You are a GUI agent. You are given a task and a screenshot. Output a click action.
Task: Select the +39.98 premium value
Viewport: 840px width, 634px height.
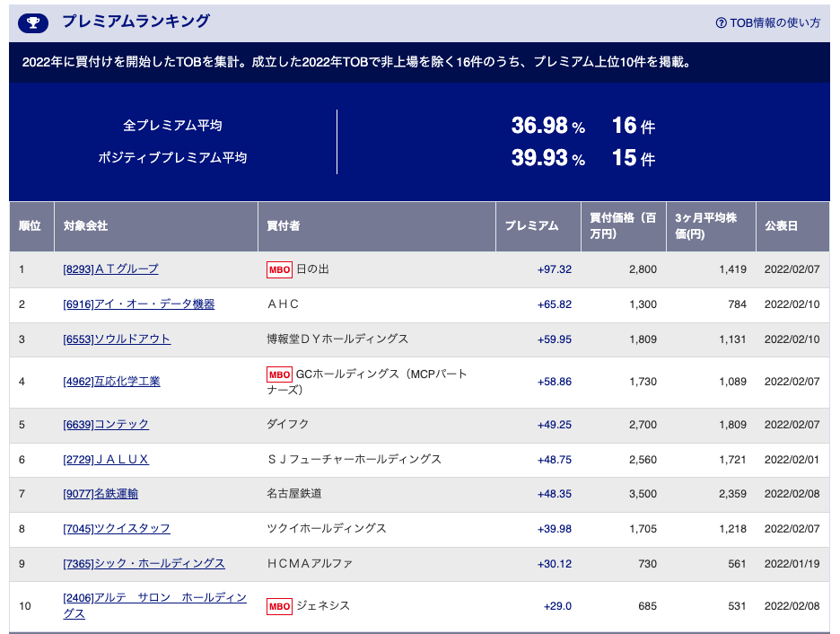[555, 529]
